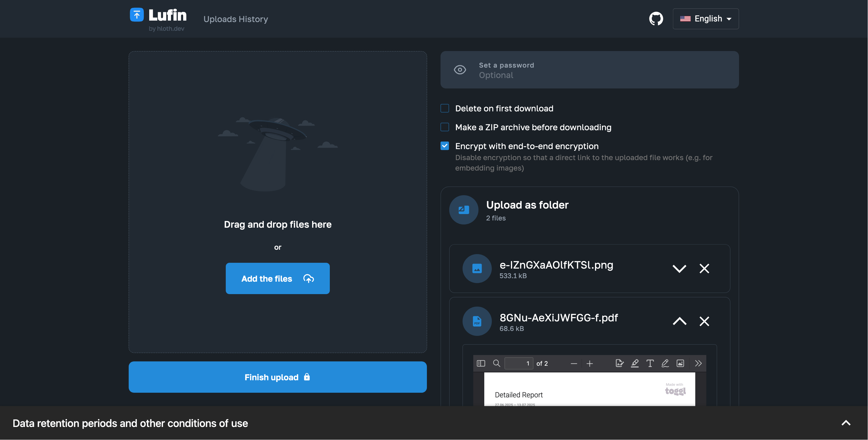The width and height of the screenshot is (868, 440).
Task: Select the highlighter tool in the PDF toolbar
Action: point(635,363)
